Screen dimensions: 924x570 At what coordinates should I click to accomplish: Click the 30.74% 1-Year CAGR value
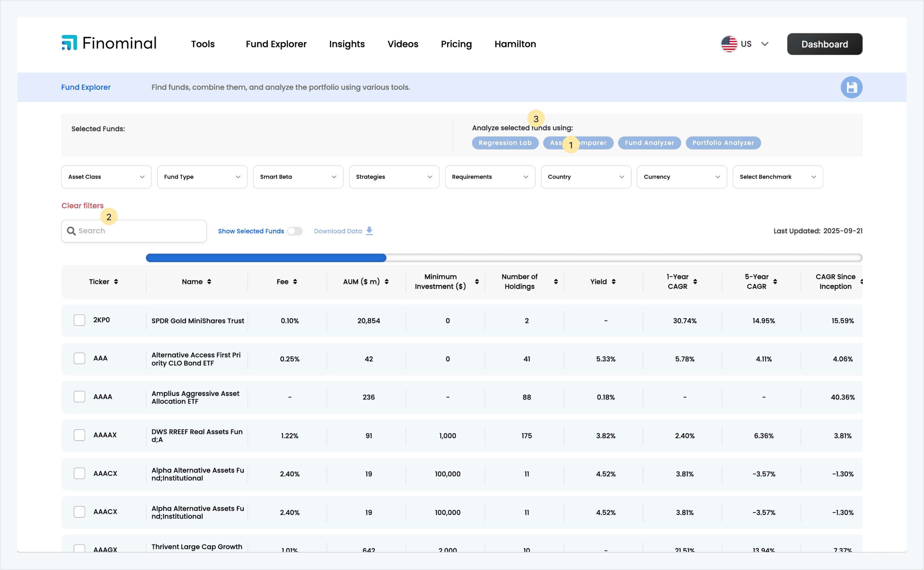pyautogui.click(x=685, y=321)
